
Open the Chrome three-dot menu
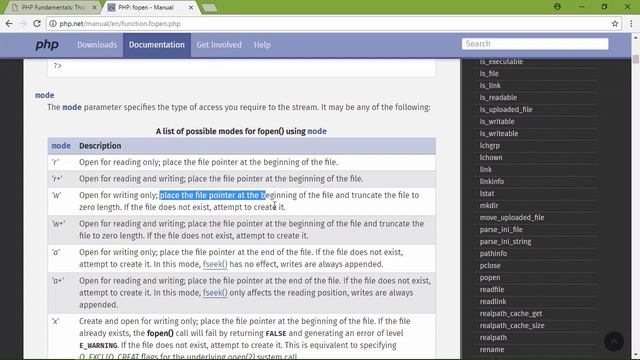(x=631, y=24)
